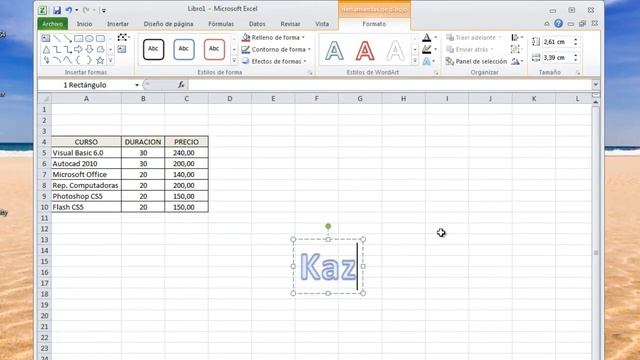Choose the oval shape
This screenshot has width=640, height=360.
pyautogui.click(x=89, y=38)
